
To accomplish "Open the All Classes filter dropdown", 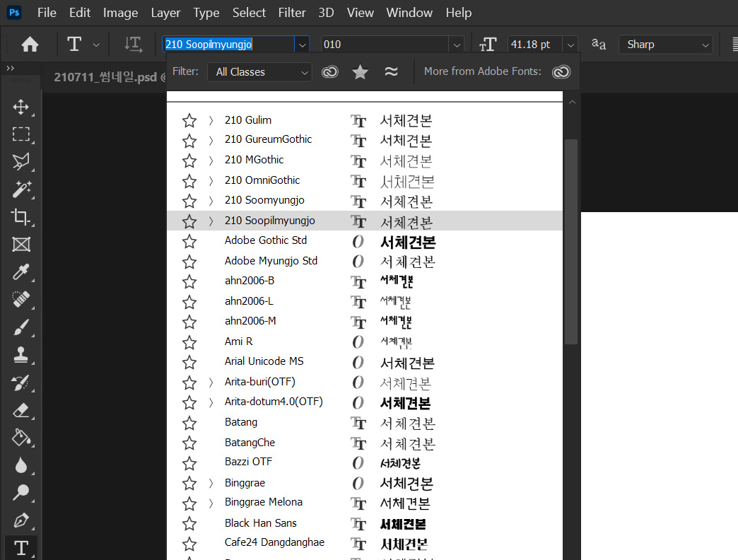I will [x=259, y=72].
